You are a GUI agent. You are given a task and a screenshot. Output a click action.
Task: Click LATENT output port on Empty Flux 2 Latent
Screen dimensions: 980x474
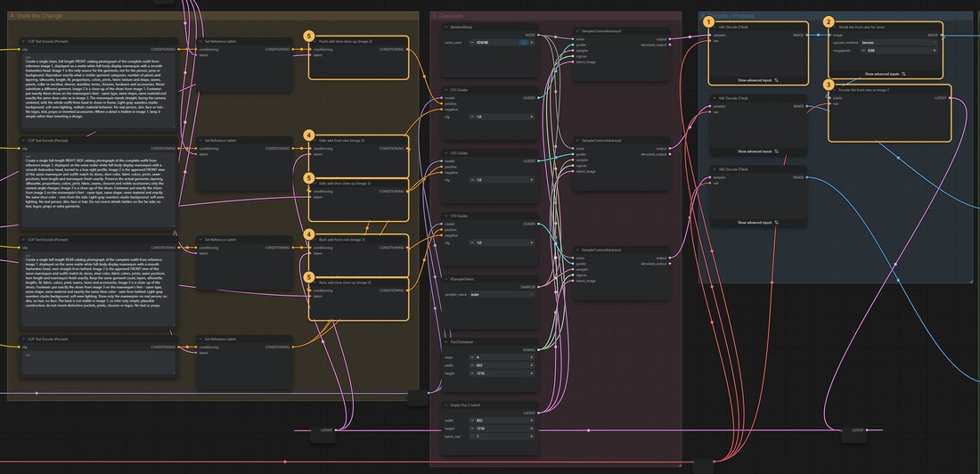click(x=538, y=413)
